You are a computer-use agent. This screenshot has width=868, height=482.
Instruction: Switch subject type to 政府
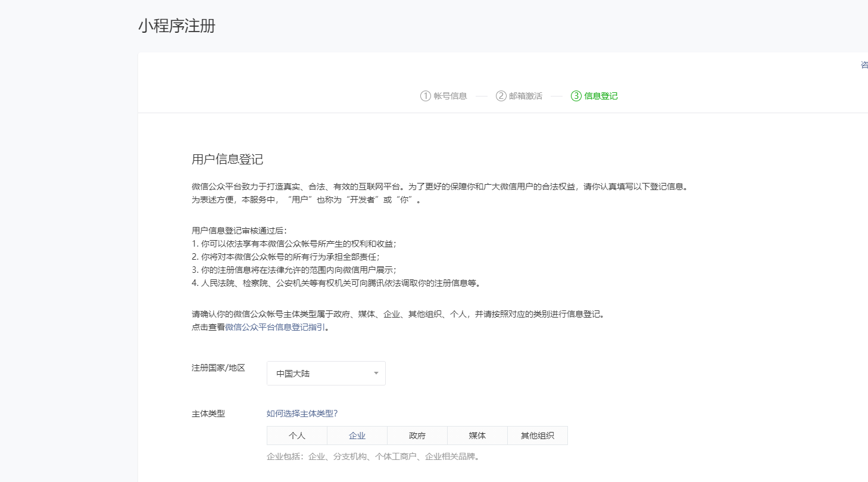pyautogui.click(x=417, y=436)
